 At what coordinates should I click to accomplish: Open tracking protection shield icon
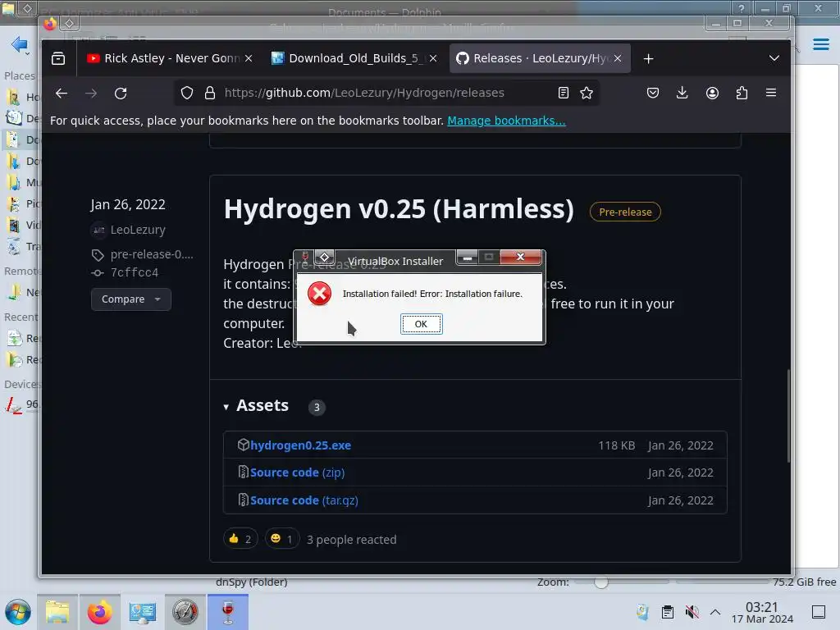pos(186,93)
